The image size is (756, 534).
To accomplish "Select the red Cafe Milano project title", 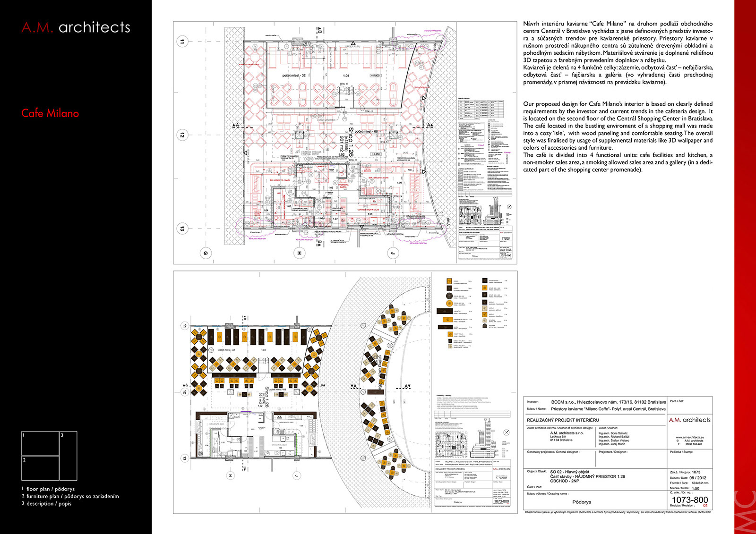I will [x=50, y=113].
